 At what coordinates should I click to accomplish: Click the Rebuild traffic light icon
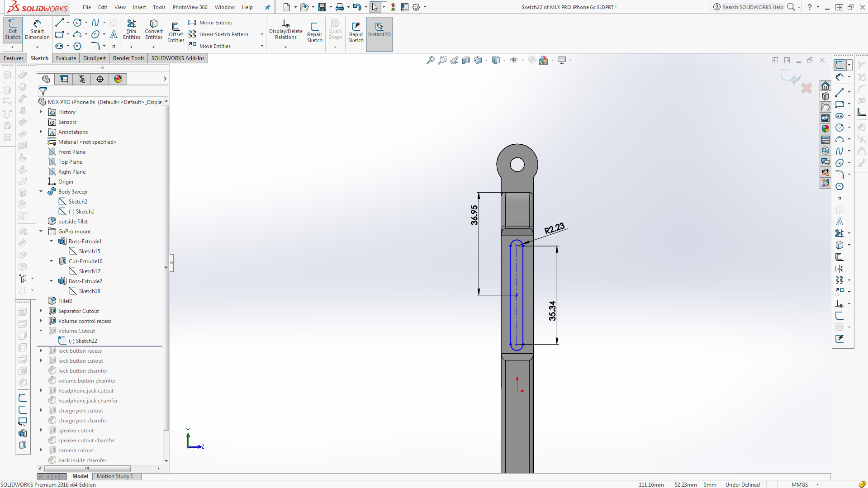coord(393,7)
